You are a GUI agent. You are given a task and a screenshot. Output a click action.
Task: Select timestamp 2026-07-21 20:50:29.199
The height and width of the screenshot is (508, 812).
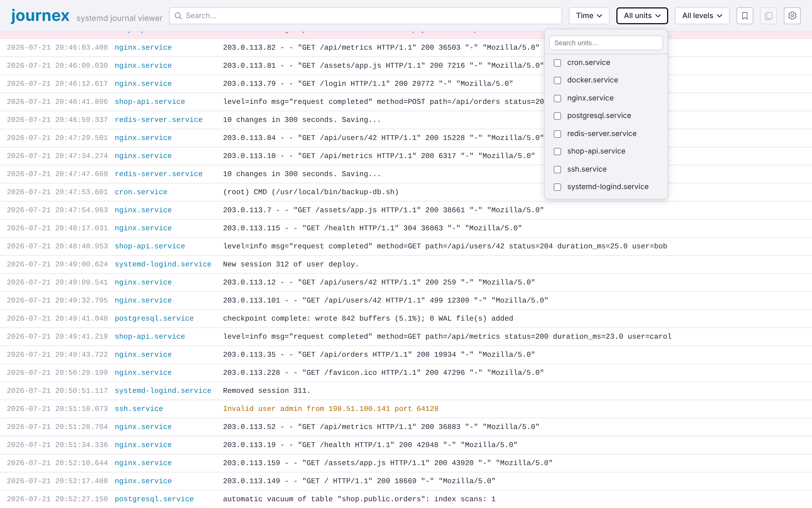pos(57,373)
